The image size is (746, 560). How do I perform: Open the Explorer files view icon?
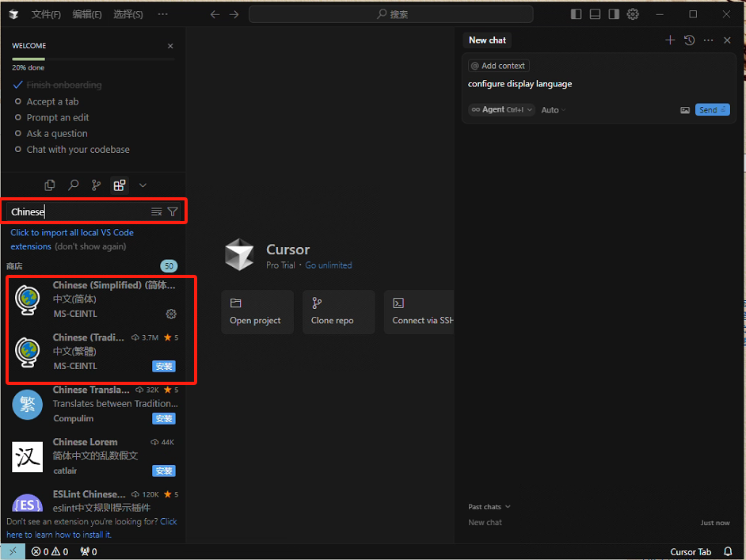click(49, 185)
